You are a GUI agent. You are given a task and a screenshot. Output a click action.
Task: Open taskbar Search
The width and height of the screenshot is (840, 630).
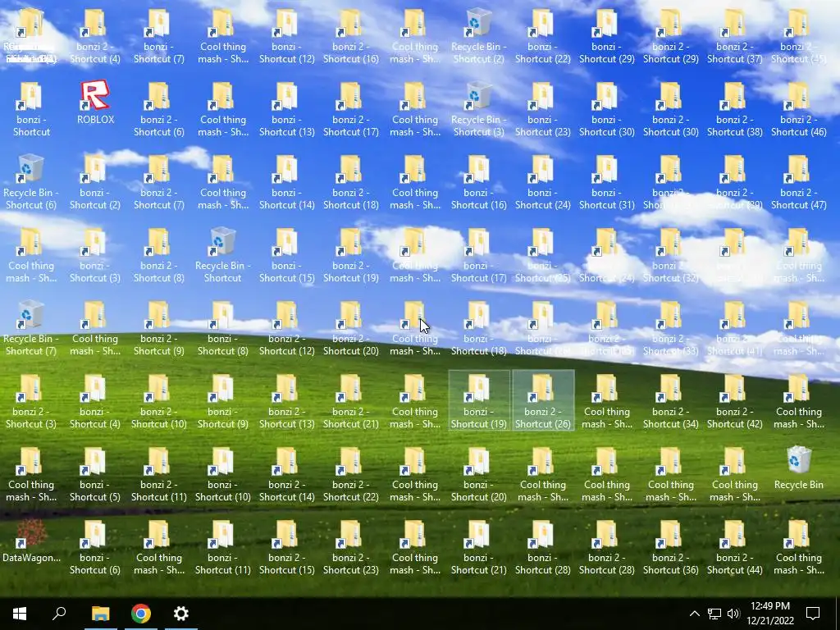(59, 614)
